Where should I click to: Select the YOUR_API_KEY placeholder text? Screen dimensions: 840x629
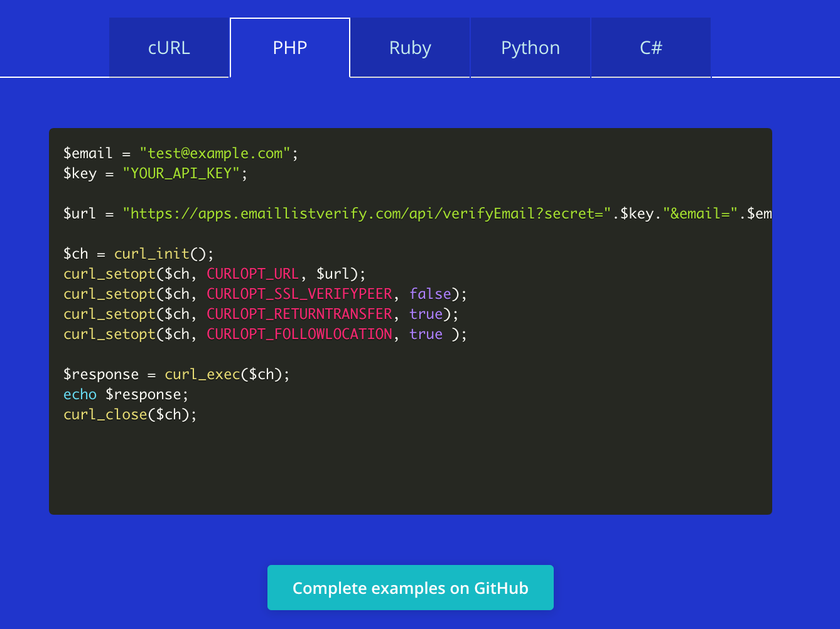[x=184, y=173]
